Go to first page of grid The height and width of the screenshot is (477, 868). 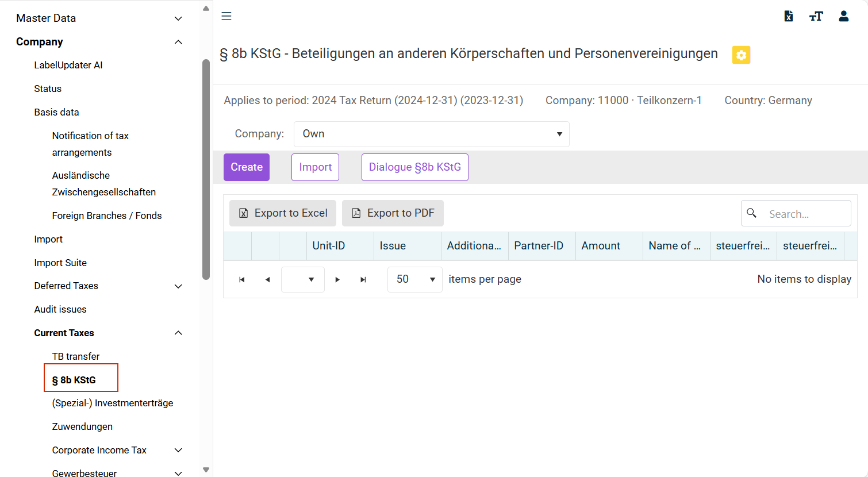point(242,279)
